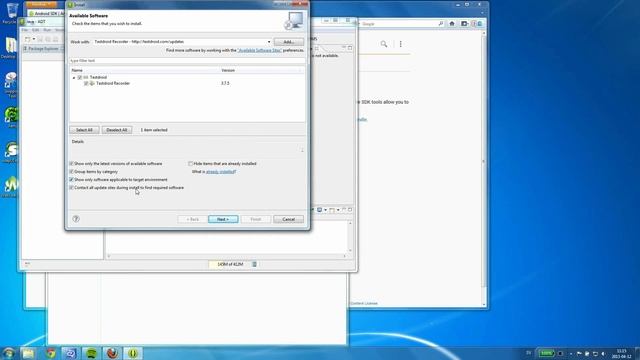Viewport: 640px width, 360px height.
Task: Click the taskbar clock and date
Action: tap(622, 353)
